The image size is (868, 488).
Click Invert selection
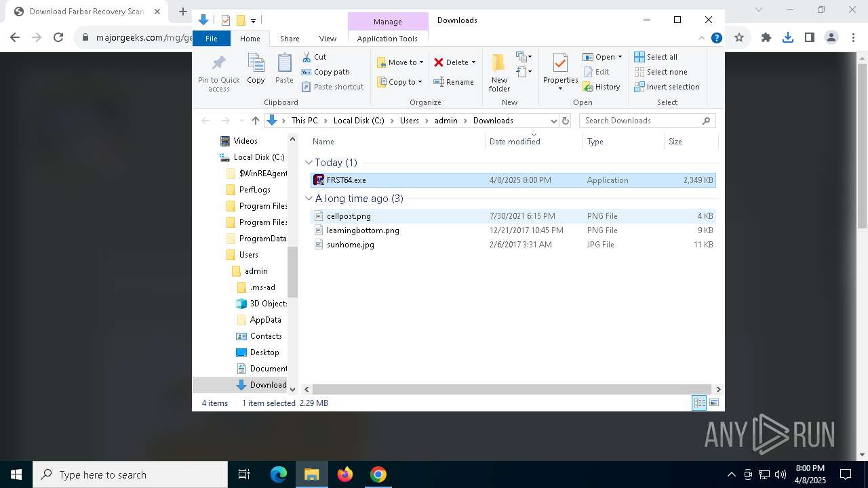pos(667,87)
